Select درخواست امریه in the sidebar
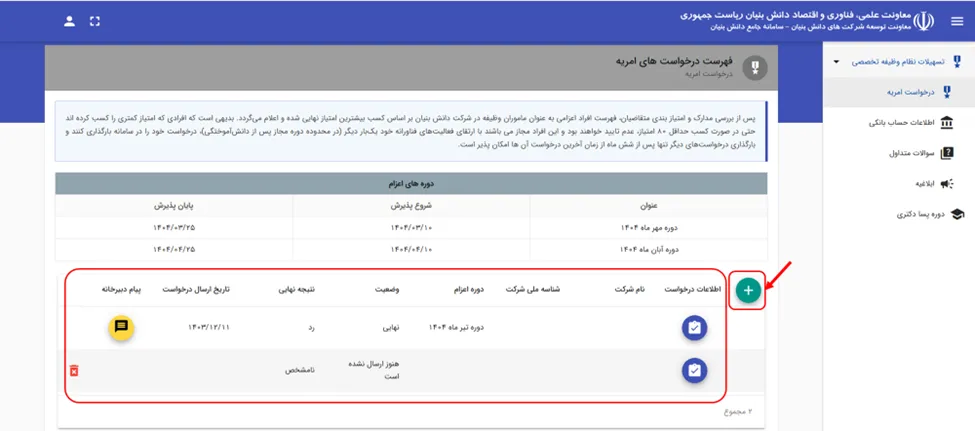 tap(898, 93)
